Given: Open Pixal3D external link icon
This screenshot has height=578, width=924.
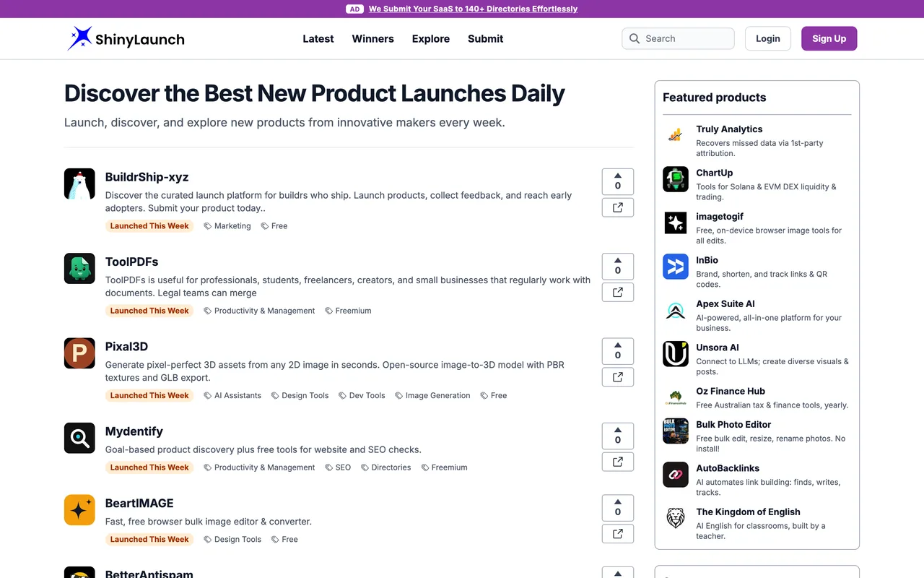Looking at the screenshot, I should [618, 377].
